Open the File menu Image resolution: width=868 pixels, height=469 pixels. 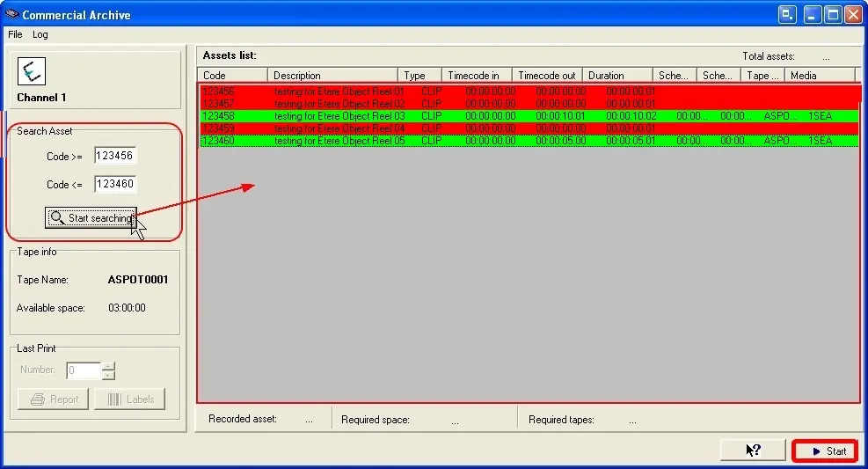(15, 34)
